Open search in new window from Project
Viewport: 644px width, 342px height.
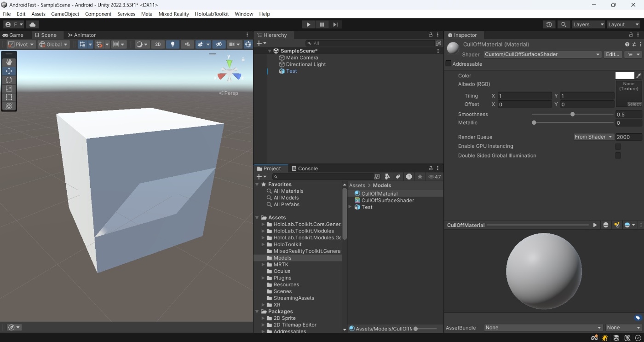(x=377, y=177)
